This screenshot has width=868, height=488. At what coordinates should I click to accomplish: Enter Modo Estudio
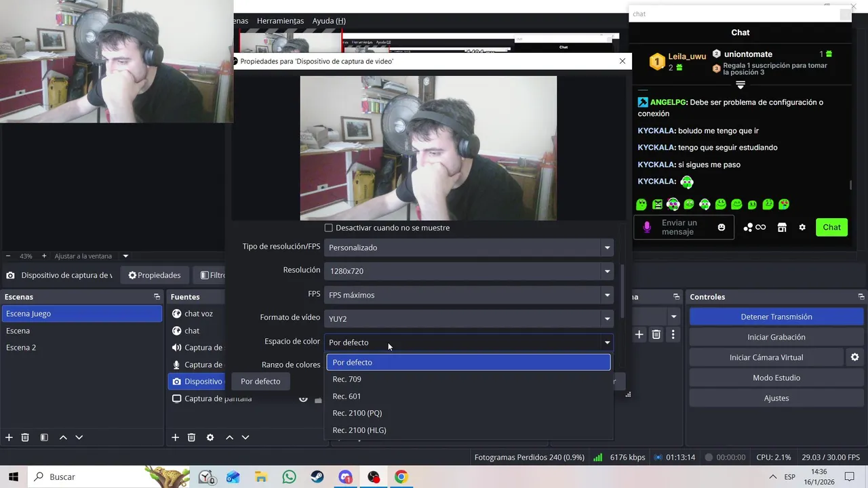pos(776,378)
